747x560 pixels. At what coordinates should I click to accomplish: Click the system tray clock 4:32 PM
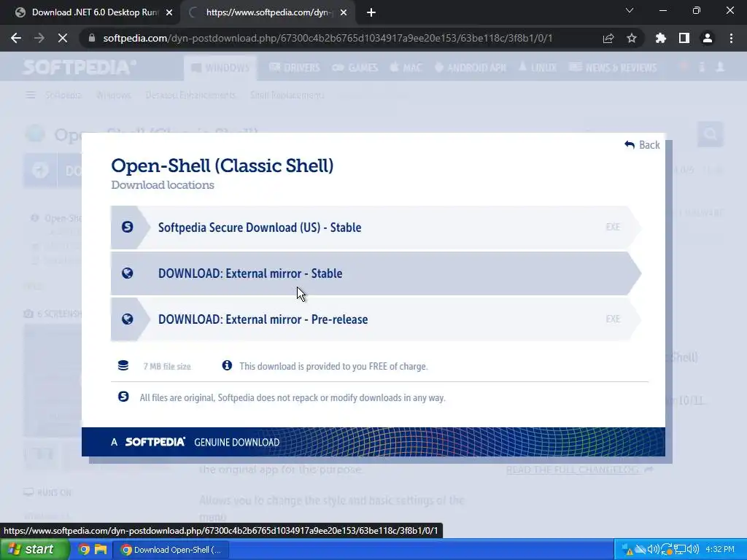[720, 550]
